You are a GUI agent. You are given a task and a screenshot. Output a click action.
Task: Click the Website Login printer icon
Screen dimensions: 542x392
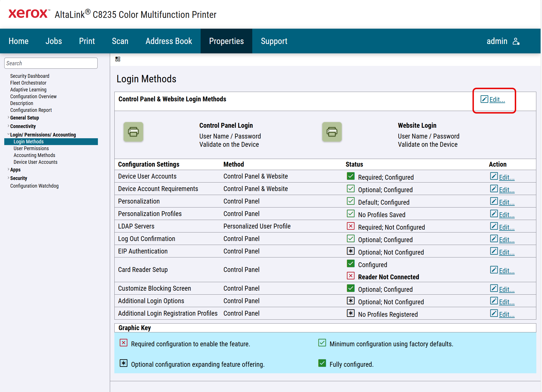pyautogui.click(x=332, y=132)
